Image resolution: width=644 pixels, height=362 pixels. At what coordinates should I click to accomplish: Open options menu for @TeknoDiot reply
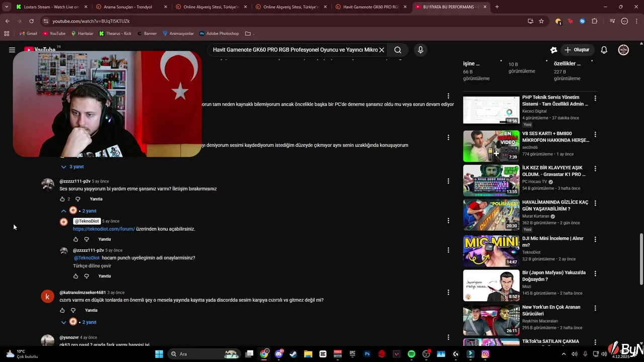(448, 221)
